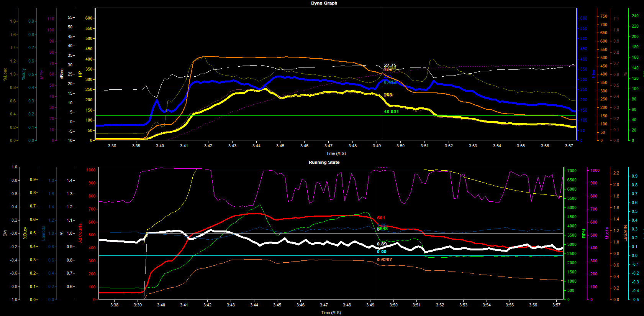Select the yellow HP axis label
The width and height of the screenshot is (644, 316).
click(80, 74)
